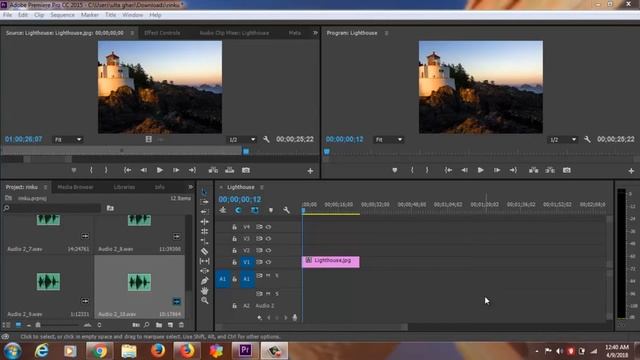Toggle track output eye for V4
Viewport: 640px width, 360px height.
268,227
